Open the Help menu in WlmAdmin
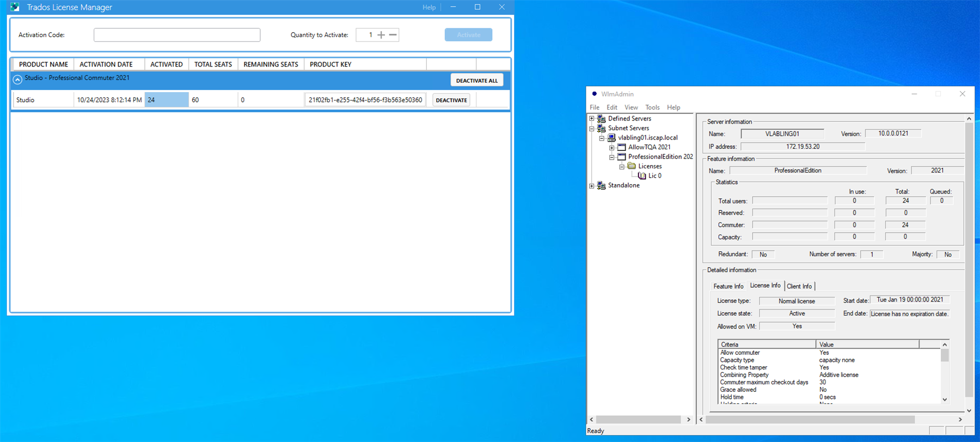The image size is (980, 442). 673,107
